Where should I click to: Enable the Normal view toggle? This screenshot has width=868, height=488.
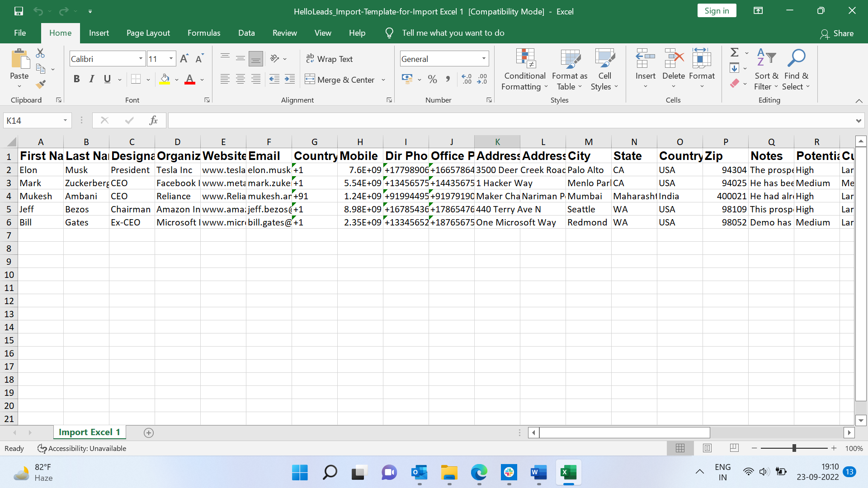(x=680, y=449)
